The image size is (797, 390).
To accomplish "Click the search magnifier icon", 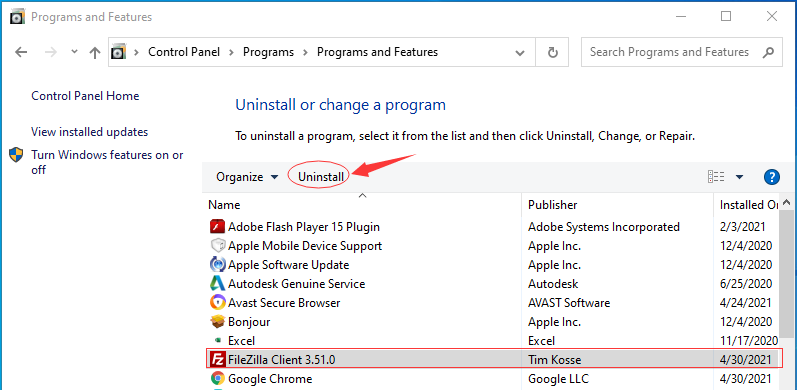I will [x=769, y=52].
